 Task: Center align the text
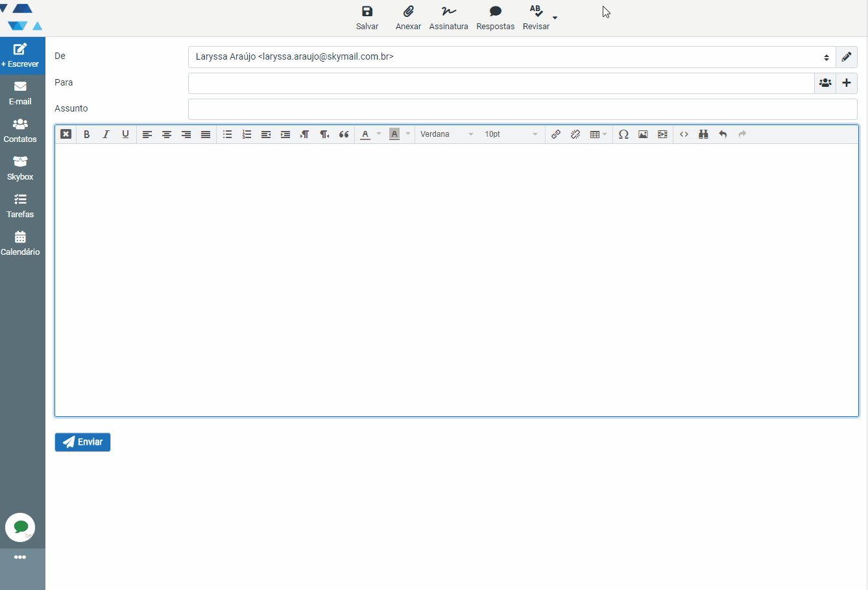tap(167, 134)
